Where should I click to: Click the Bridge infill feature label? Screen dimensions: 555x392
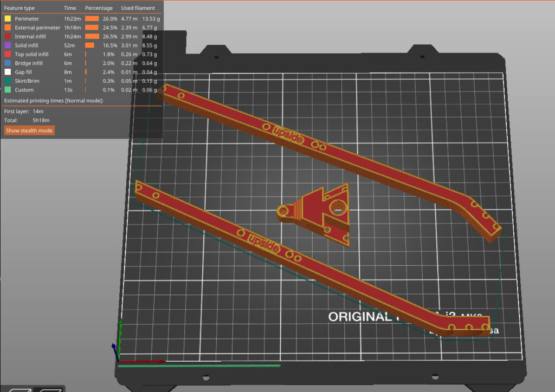coord(29,63)
